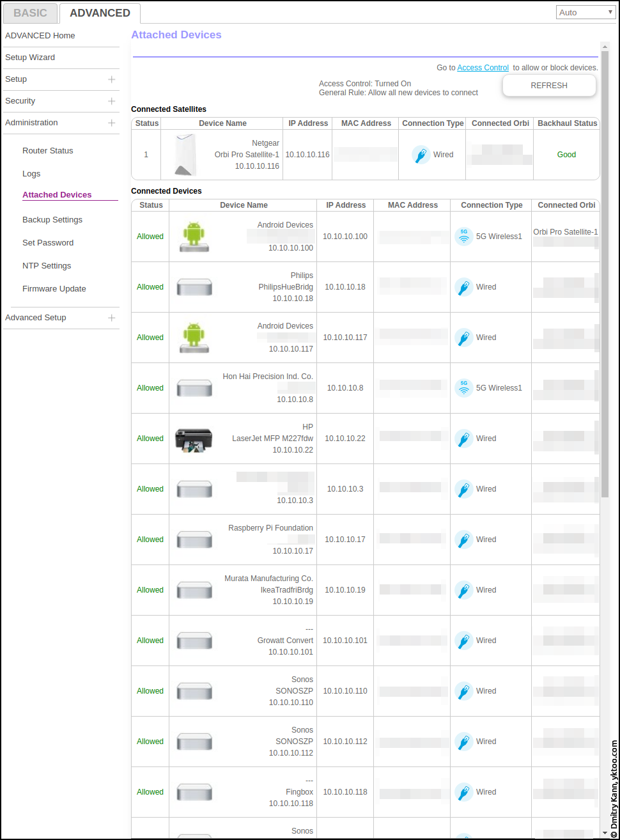Click the Fingbox device icon
Screen dimensions: 620x840
194,792
